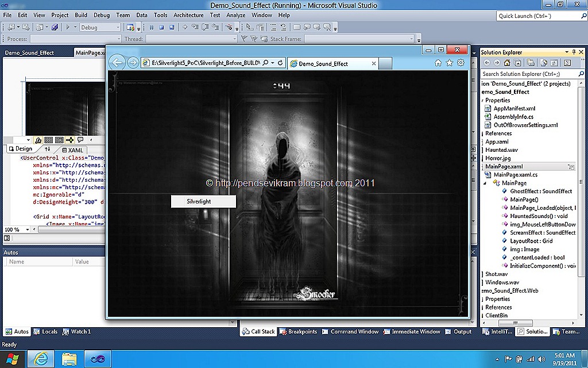This screenshot has width=588, height=368.
Task: Open the 100 % zoom dropdown in editor
Action: (x=27, y=229)
